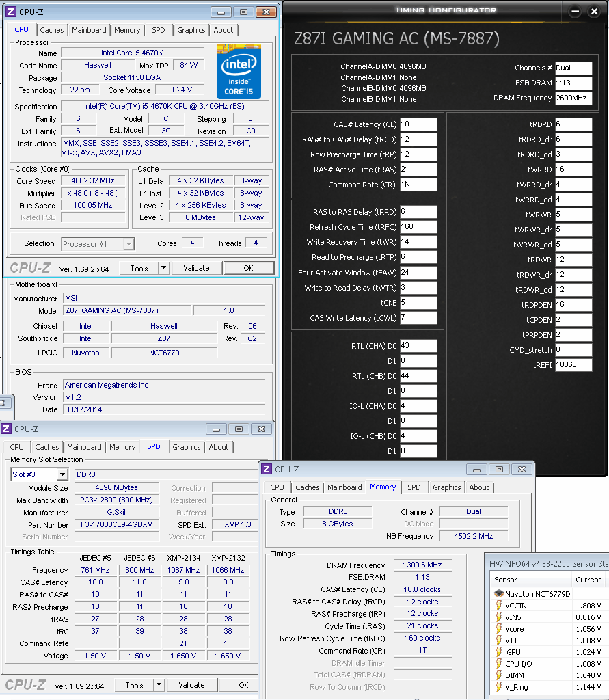
Task: Click motherboard model Z87I GAMING AC (MS-7887) field
Action: click(x=128, y=310)
